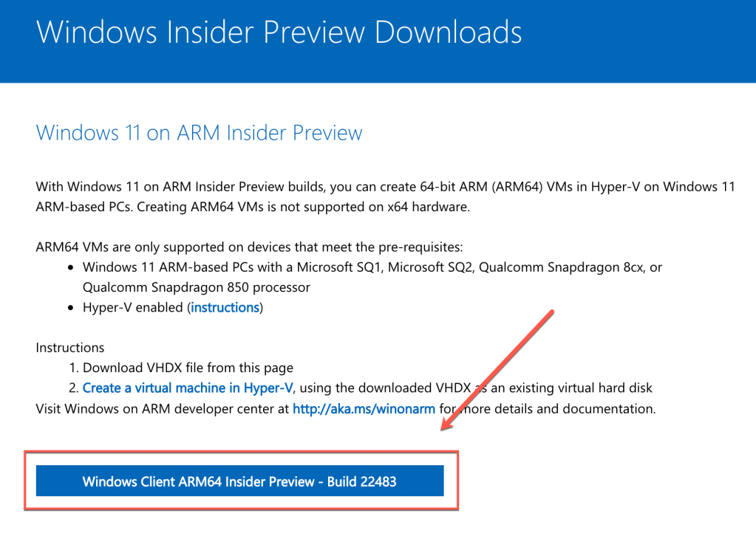Image resolution: width=756 pixels, height=539 pixels.
Task: Click the "Instructions" section label above the steps
Action: click(x=70, y=348)
